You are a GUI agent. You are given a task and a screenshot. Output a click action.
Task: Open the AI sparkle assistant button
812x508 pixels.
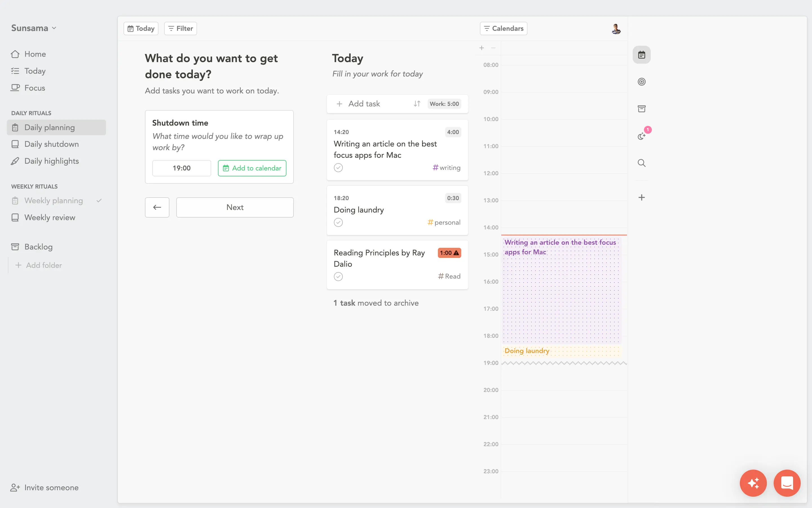point(753,483)
